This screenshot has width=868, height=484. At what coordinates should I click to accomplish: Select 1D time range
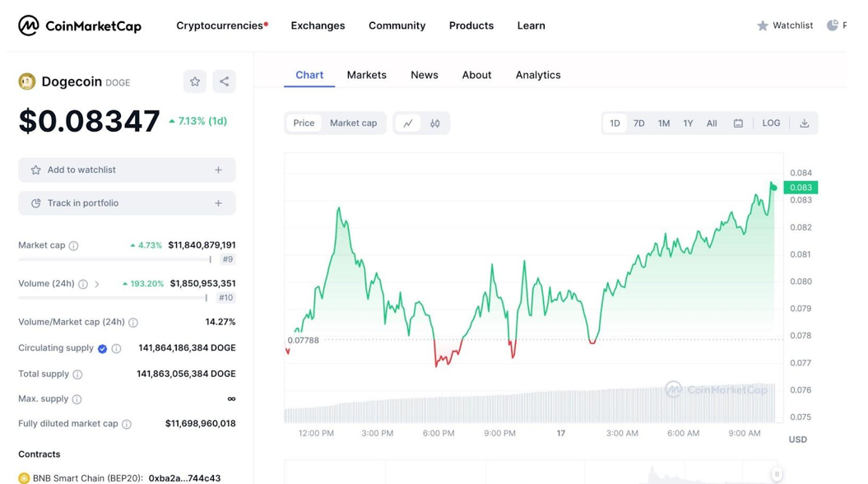coord(615,123)
